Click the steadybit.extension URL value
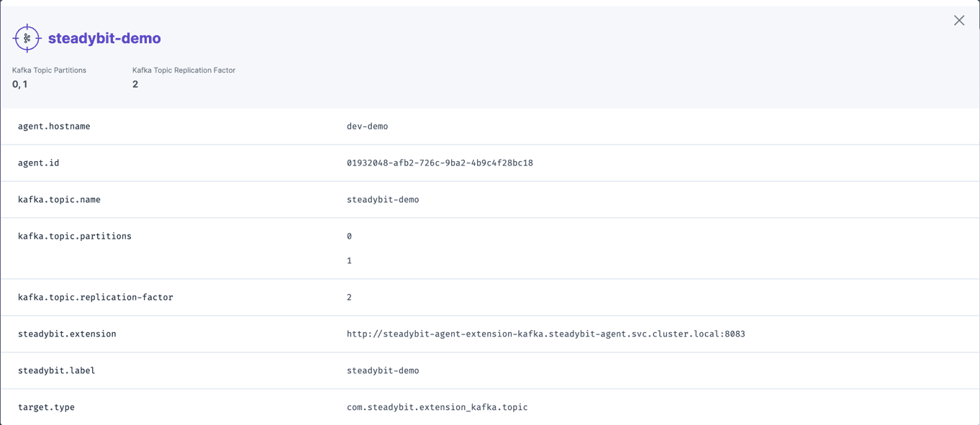The width and height of the screenshot is (980, 425). 545,334
